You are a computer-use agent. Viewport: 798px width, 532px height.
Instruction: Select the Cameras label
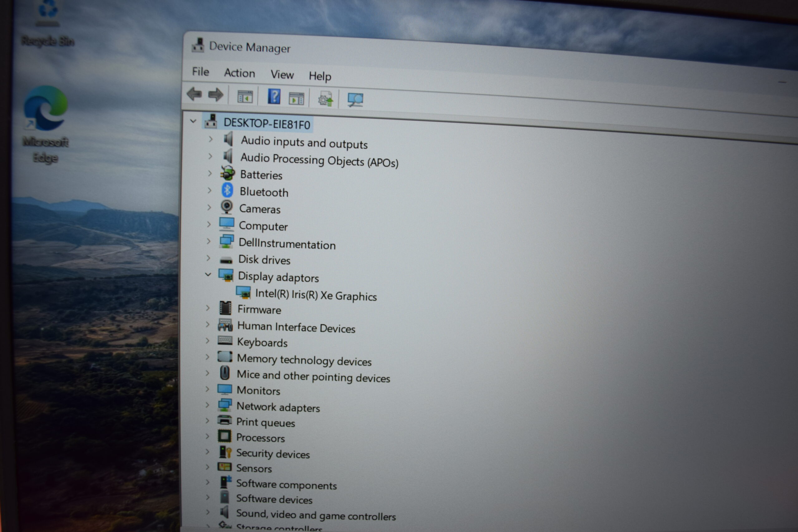click(x=260, y=209)
